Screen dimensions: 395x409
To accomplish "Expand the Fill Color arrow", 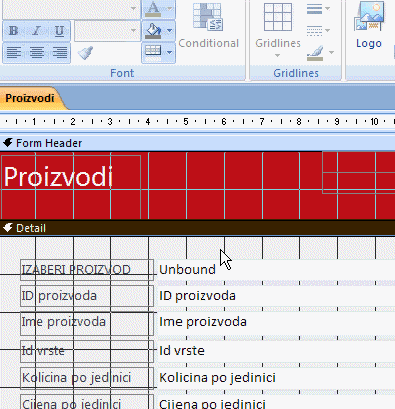I will click(170, 31).
